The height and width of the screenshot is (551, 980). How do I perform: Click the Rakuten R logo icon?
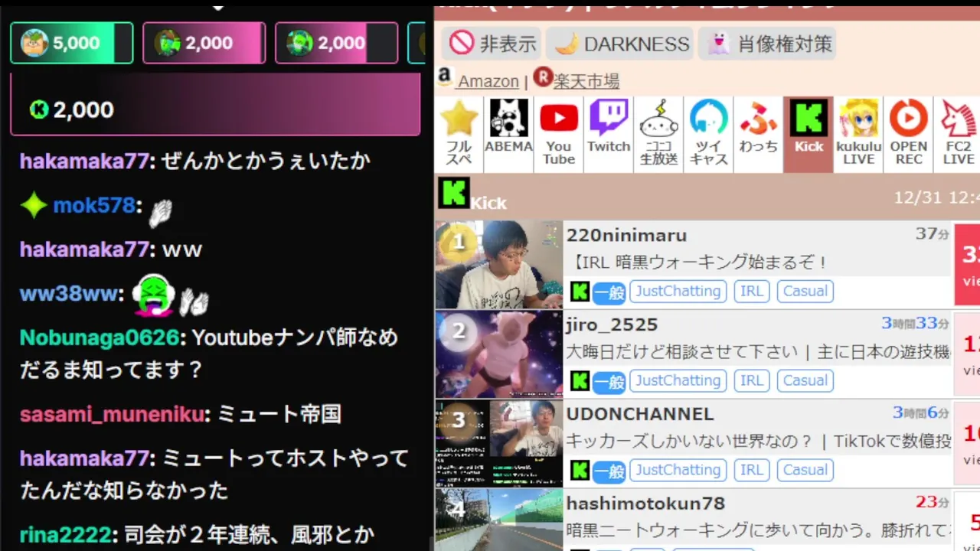click(x=543, y=77)
